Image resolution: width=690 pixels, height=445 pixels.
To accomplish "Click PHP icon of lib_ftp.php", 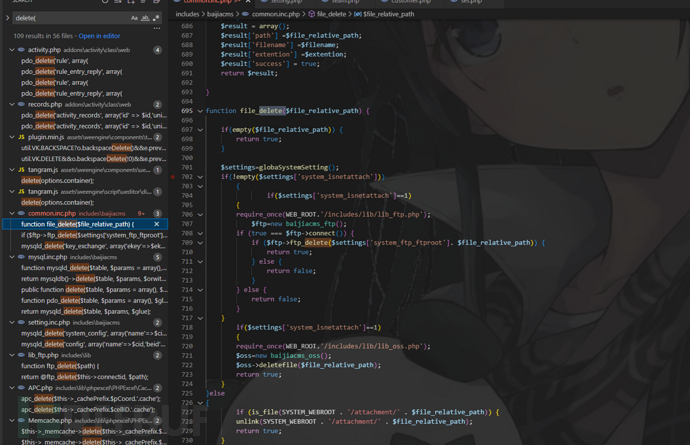I will pyautogui.click(x=21, y=355).
